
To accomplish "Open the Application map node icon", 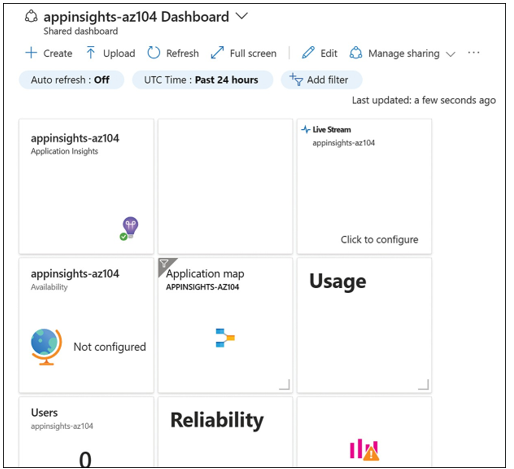I will pos(225,338).
